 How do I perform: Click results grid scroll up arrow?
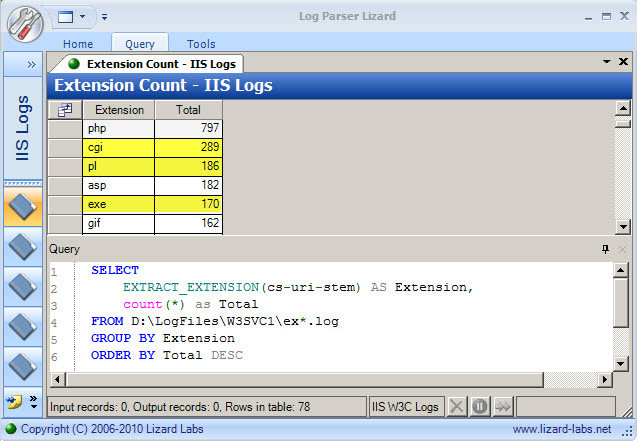pyautogui.click(x=623, y=108)
